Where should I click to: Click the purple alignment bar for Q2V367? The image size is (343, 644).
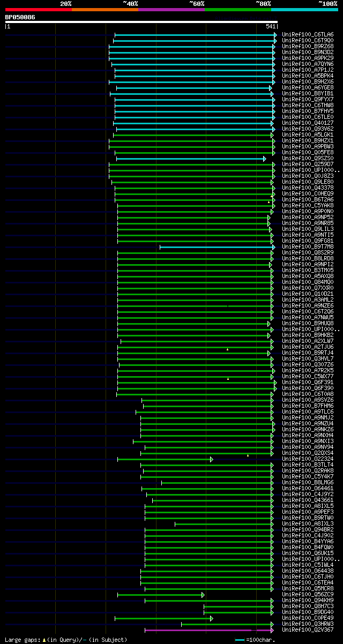click(208, 630)
